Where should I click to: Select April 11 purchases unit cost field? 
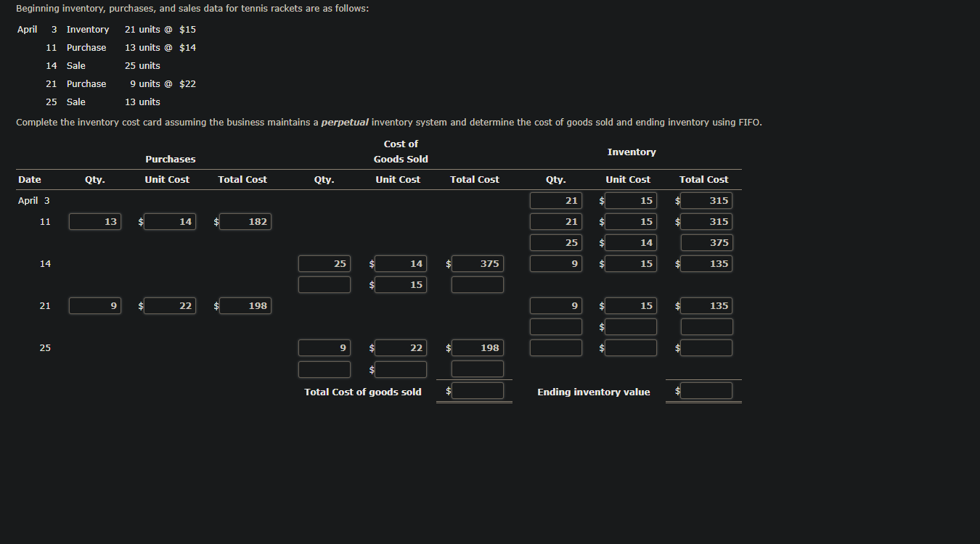coord(170,222)
